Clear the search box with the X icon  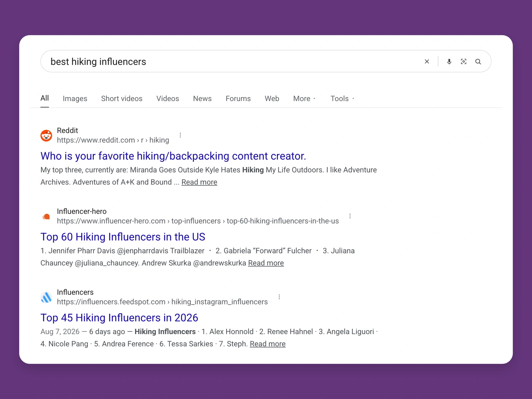[427, 62]
